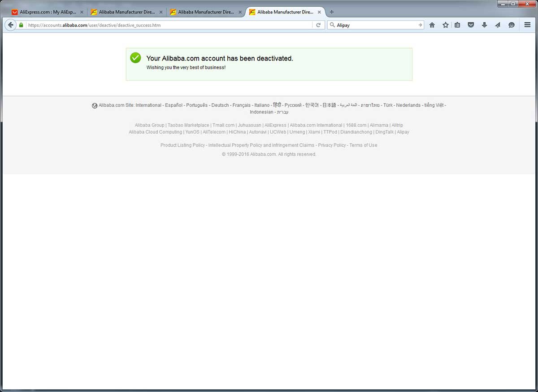Save page to Pocket icon
Viewport: 538px width, 392px height.
tap(471, 25)
